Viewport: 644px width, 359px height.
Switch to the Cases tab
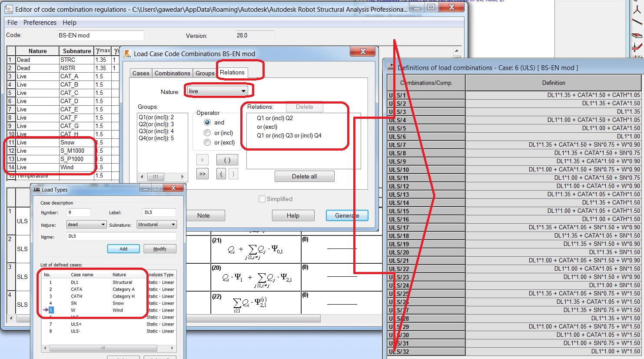pos(141,73)
